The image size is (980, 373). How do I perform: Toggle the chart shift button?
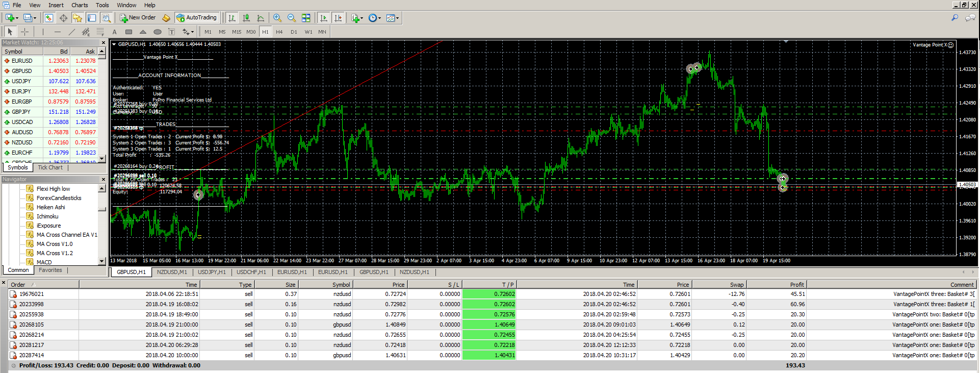[338, 18]
